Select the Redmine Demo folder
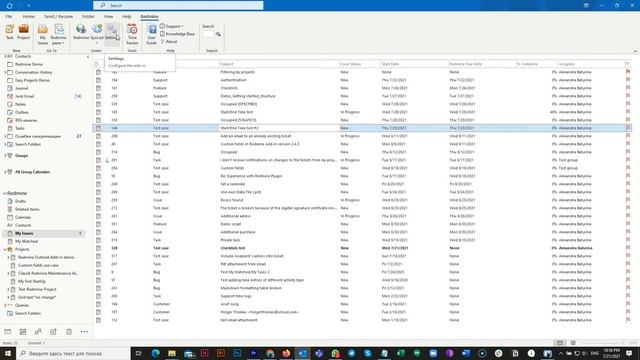Image resolution: width=640 pixels, height=360 pixels. click(29, 64)
